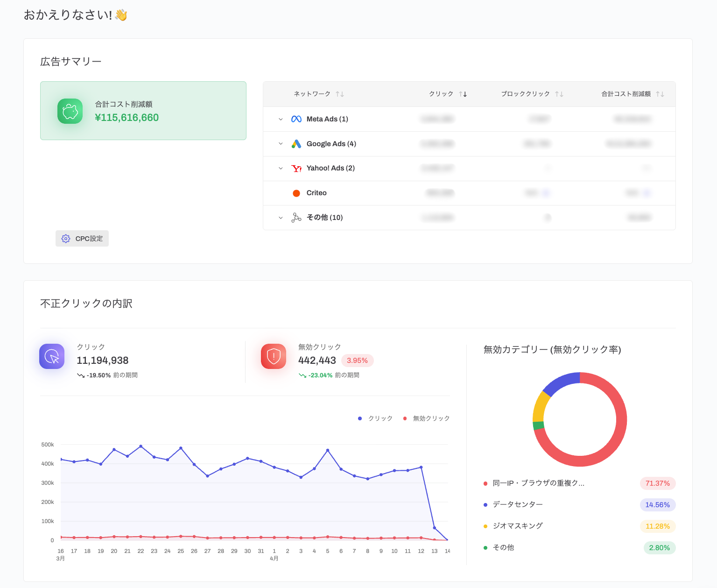Click the Google Ads (4) network name

331,144
